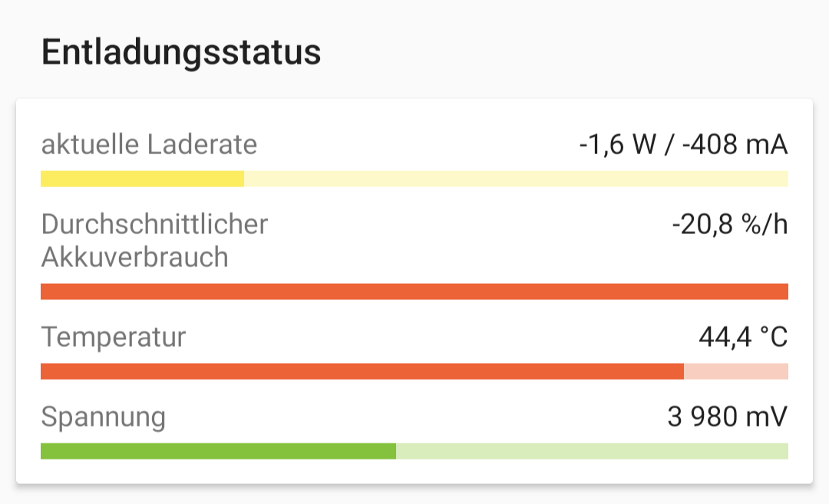This screenshot has width=829, height=504.
Task: Tap the Spannung label
Action: [103, 417]
